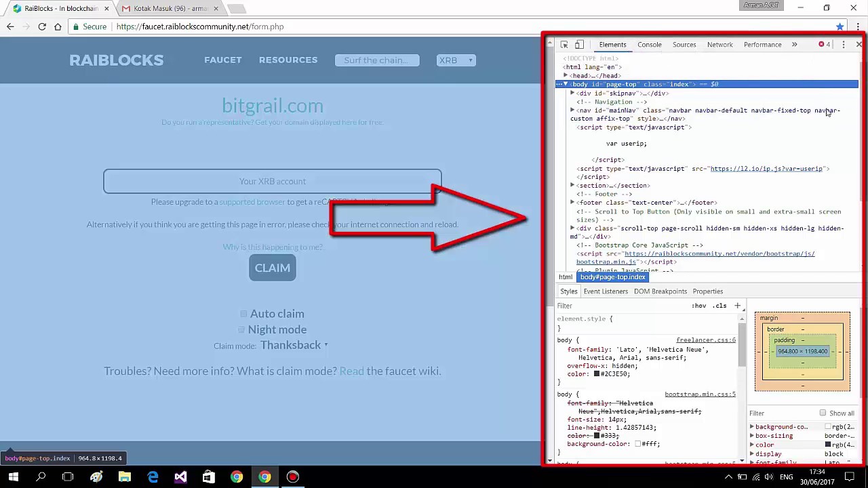Screen dimensions: 868x488
Task: Close the Kotak Masuk Gmail tab
Action: point(216,9)
